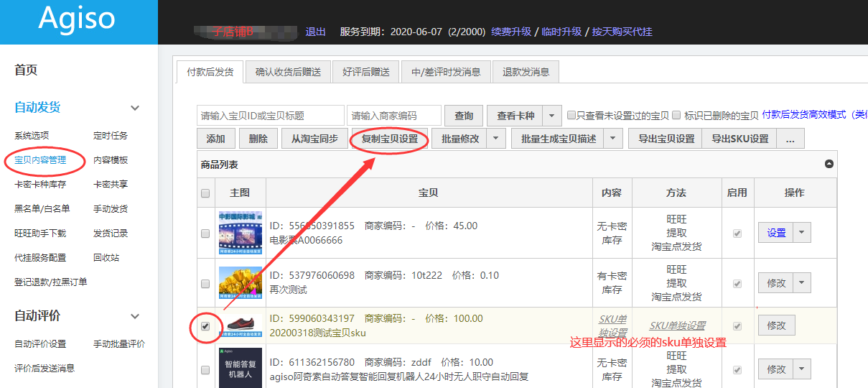
Task: Open the movie ticket product thumbnail
Action: point(240,233)
